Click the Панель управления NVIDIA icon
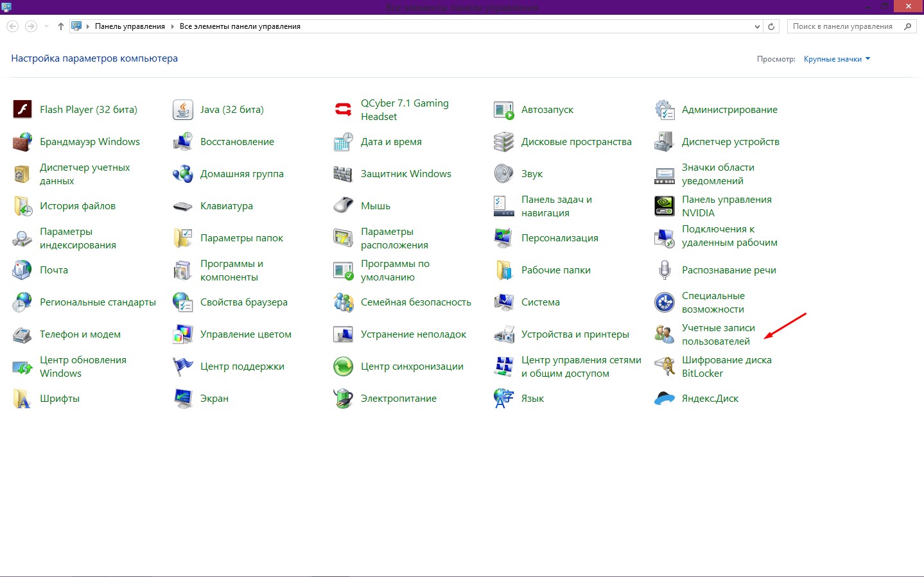Viewport: 924px width, 577px height. point(665,206)
